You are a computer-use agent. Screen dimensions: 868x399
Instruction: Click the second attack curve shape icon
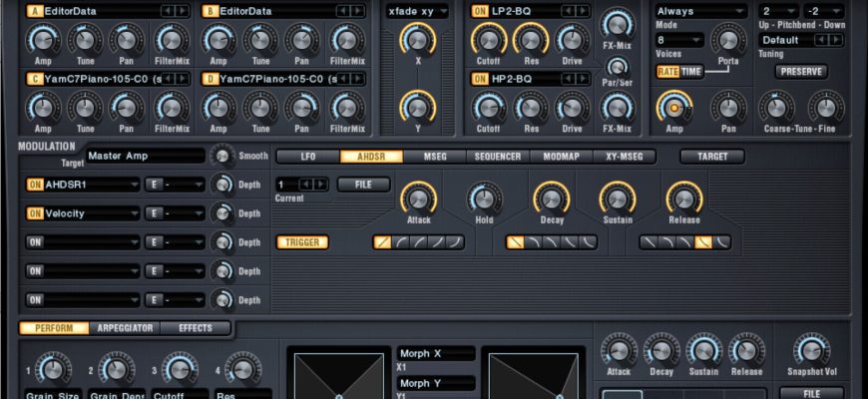pos(400,242)
